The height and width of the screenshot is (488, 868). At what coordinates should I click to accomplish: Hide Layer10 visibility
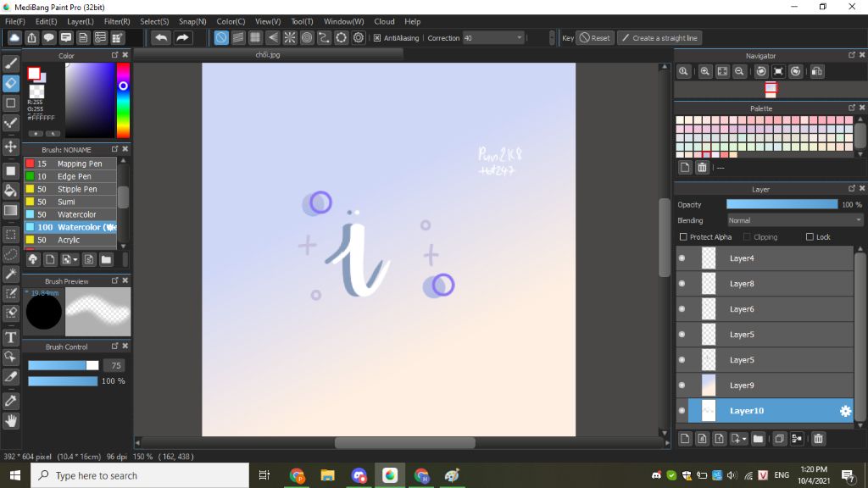click(682, 411)
